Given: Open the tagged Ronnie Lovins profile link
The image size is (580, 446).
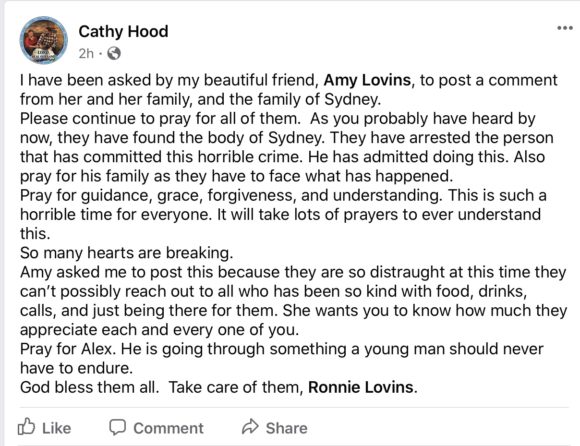Looking at the screenshot, I should point(361,387).
